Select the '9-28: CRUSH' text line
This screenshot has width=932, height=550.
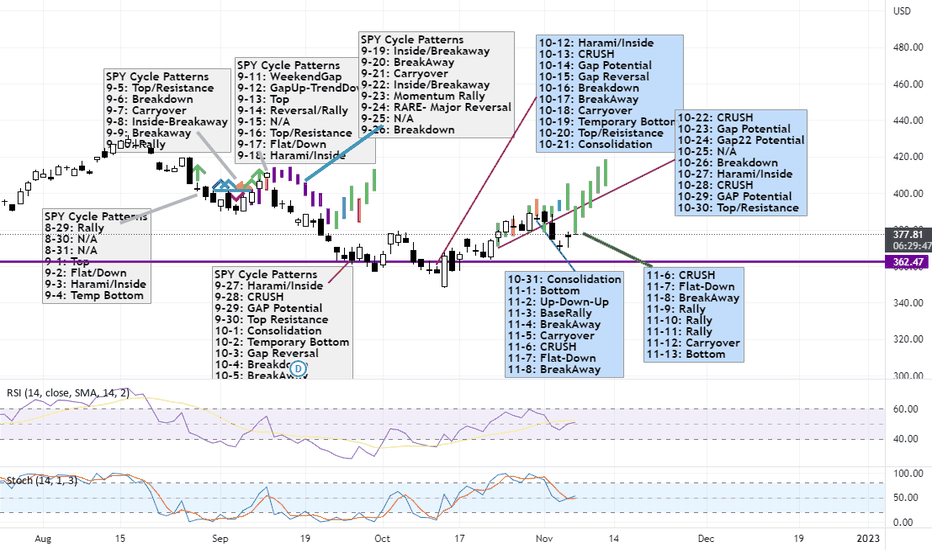pyautogui.click(x=249, y=297)
